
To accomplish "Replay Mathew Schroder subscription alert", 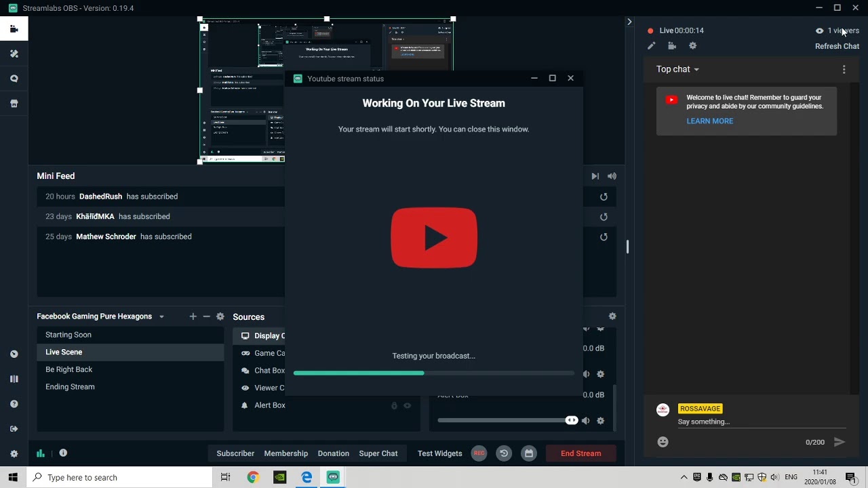I will 604,237.
